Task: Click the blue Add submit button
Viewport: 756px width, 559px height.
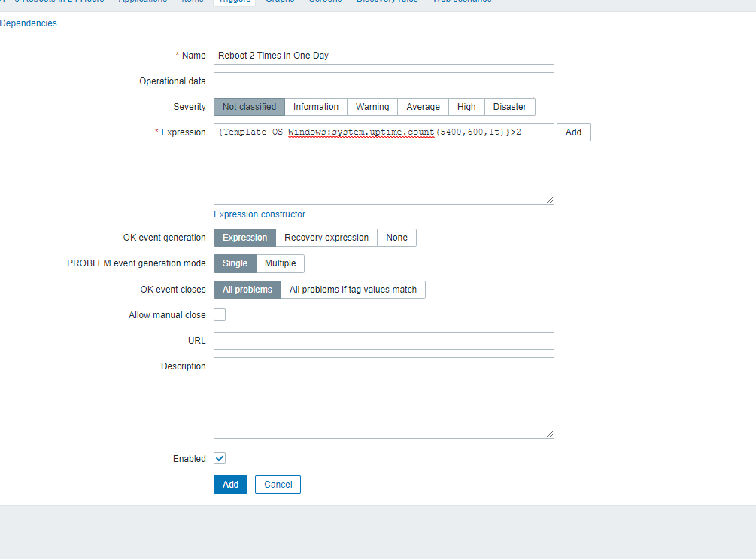Action: tap(230, 485)
